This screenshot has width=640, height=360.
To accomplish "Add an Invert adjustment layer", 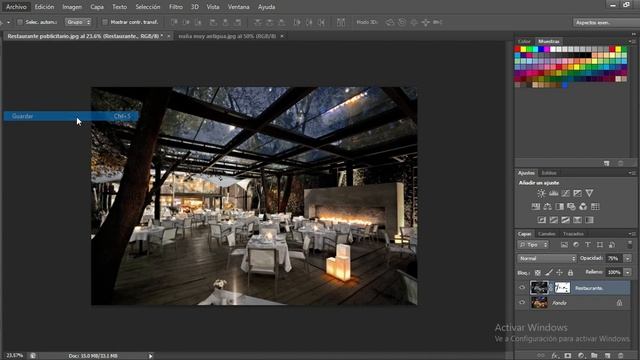I will 541,220.
